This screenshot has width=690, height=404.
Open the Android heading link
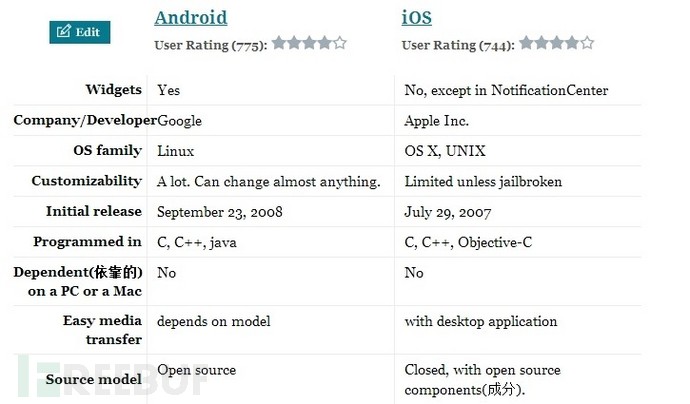191,18
